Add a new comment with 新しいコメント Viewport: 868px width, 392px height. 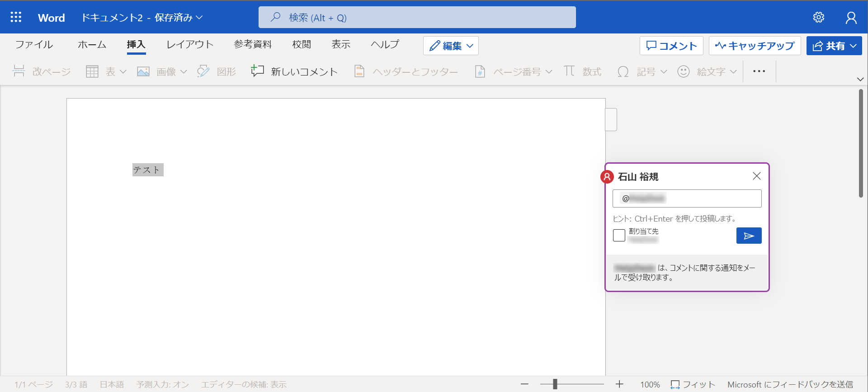[x=295, y=71]
